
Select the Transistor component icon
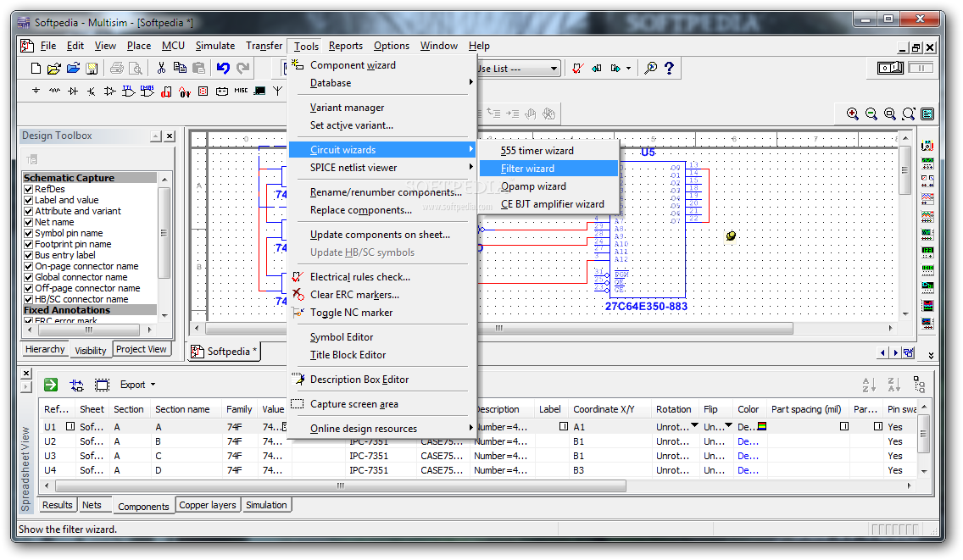click(x=92, y=91)
